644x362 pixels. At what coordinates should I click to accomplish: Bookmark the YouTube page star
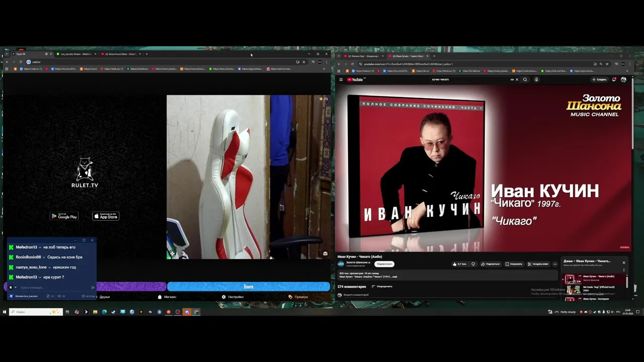pos(607,64)
